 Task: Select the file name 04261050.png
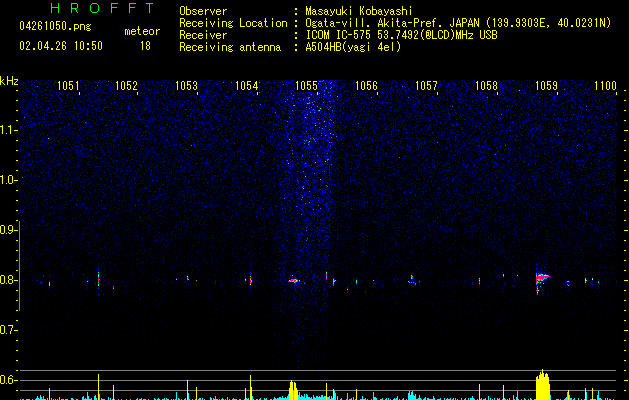[x=55, y=27]
